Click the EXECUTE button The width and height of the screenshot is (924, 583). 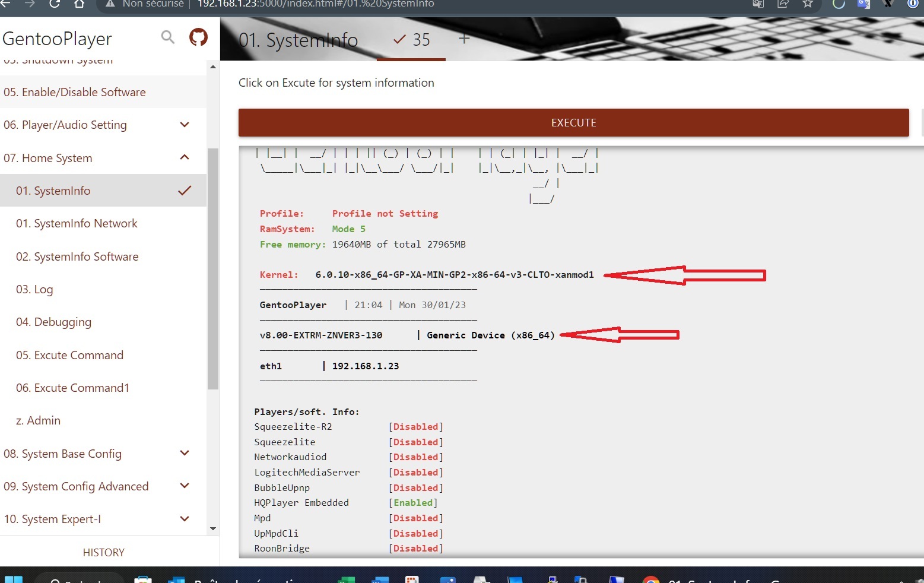[x=573, y=122]
